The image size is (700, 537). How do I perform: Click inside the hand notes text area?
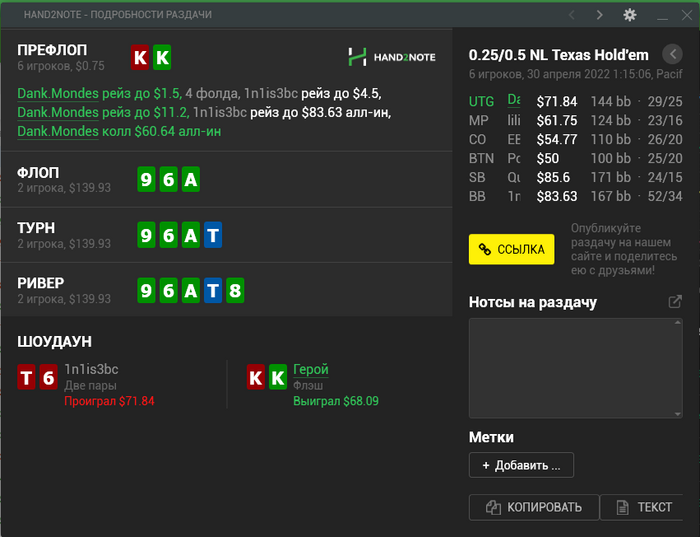pos(575,368)
